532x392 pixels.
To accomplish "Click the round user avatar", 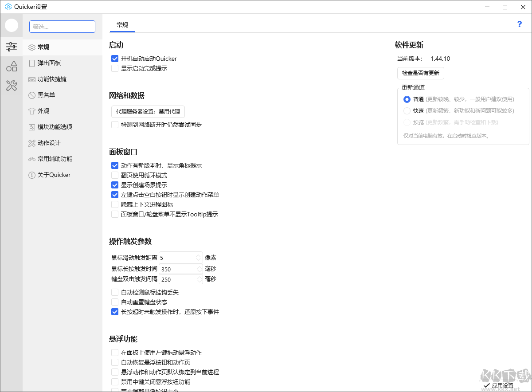I will point(12,25).
